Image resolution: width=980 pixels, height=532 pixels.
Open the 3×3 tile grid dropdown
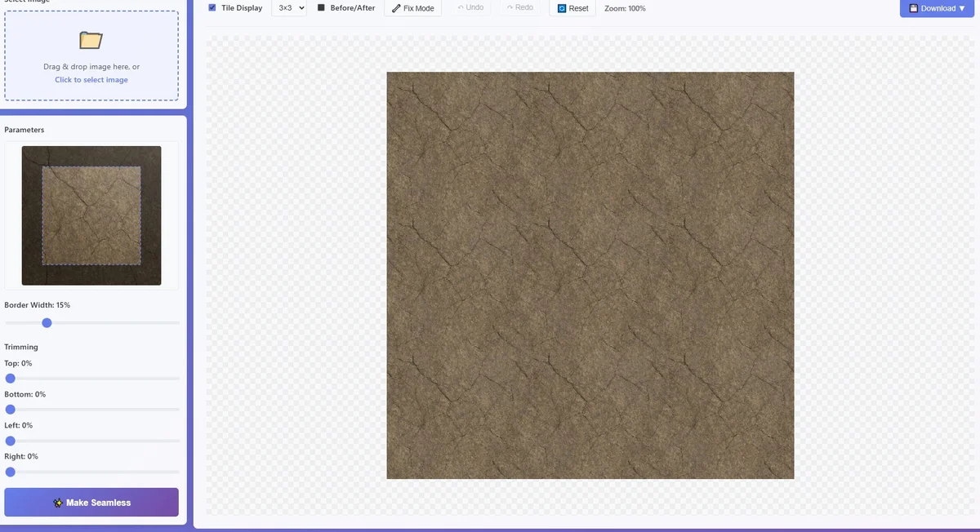click(289, 8)
